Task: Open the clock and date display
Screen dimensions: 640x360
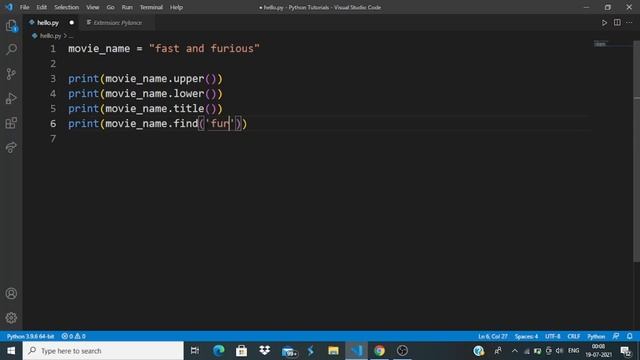Action: pyautogui.click(x=598, y=351)
